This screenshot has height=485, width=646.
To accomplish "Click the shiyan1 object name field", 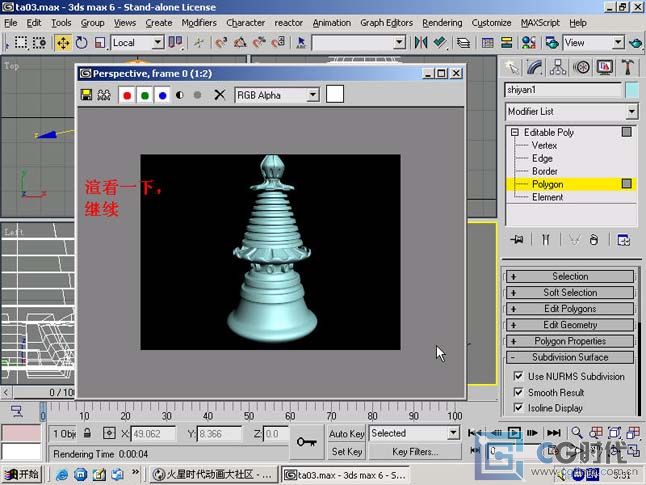I will tap(563, 90).
